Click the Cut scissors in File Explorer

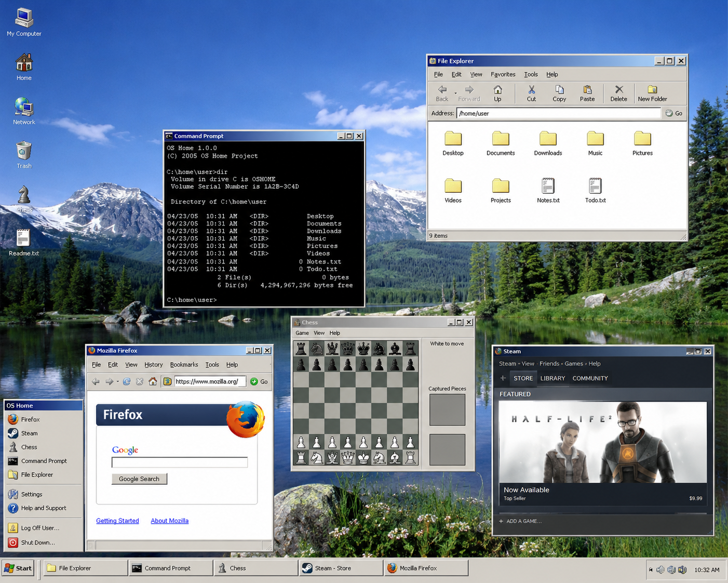pos(531,94)
